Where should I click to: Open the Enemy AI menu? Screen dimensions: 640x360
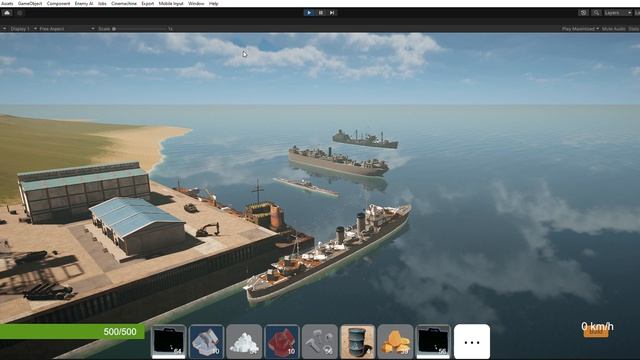tap(84, 3)
